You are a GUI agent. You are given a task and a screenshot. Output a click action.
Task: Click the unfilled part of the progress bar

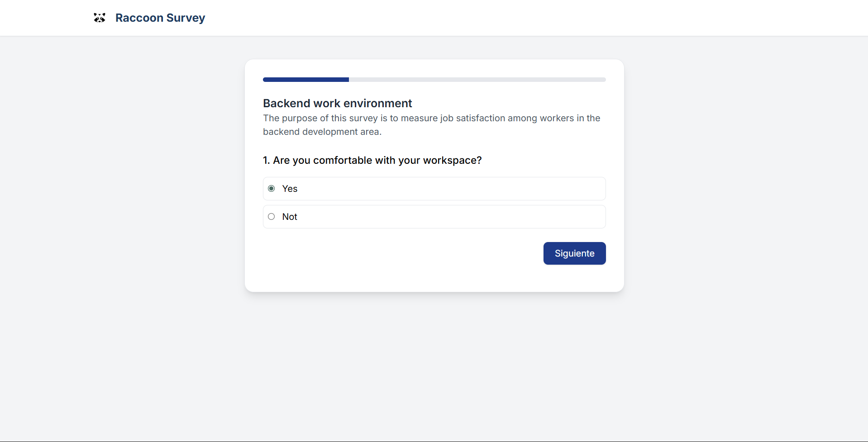tap(477, 80)
